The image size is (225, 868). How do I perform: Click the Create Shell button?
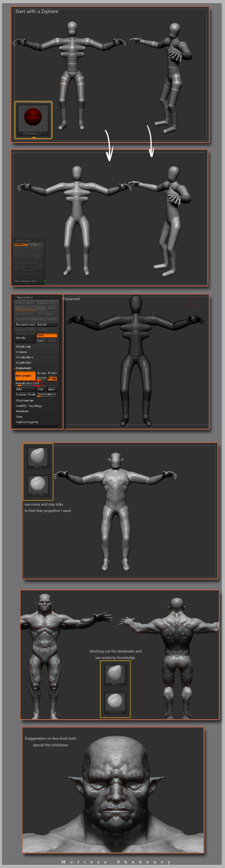pos(25,394)
